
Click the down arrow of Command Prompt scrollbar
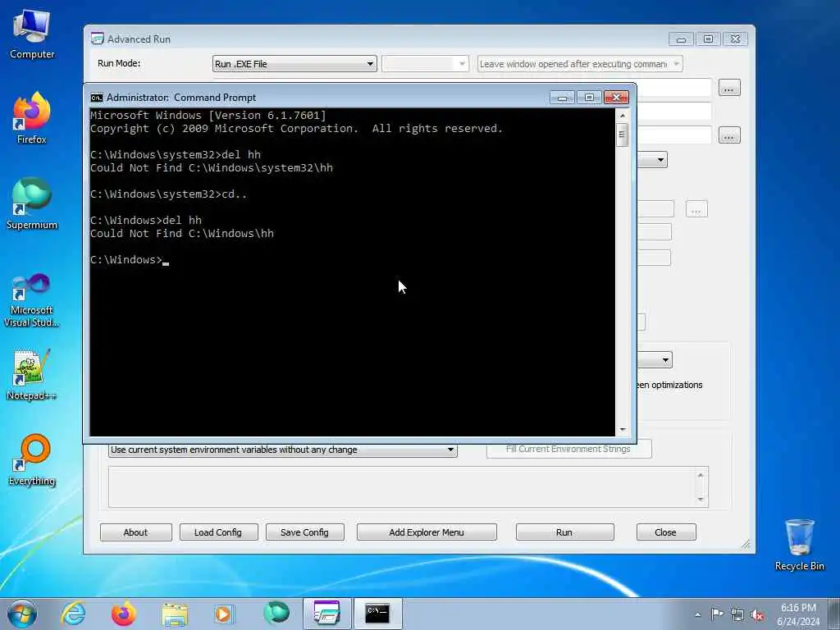(x=622, y=430)
